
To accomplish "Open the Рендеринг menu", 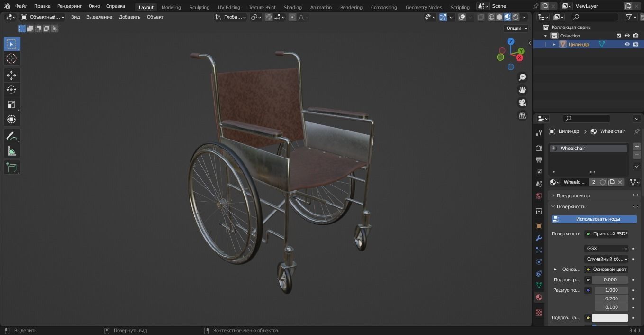I will click(x=69, y=6).
